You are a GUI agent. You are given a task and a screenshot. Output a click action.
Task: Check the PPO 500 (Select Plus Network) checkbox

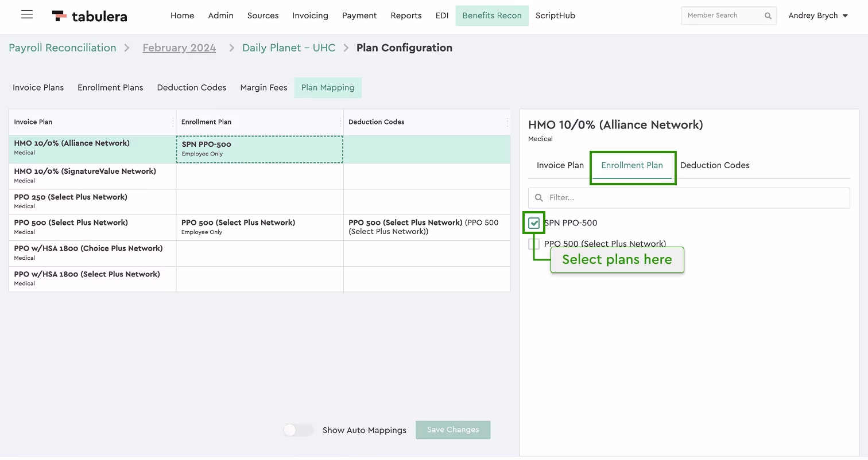click(x=534, y=244)
